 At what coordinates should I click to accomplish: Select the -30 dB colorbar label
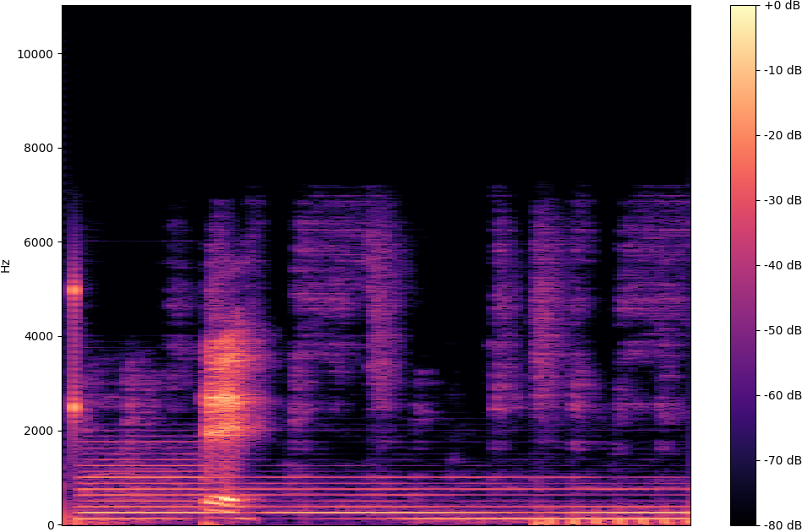coord(783,200)
